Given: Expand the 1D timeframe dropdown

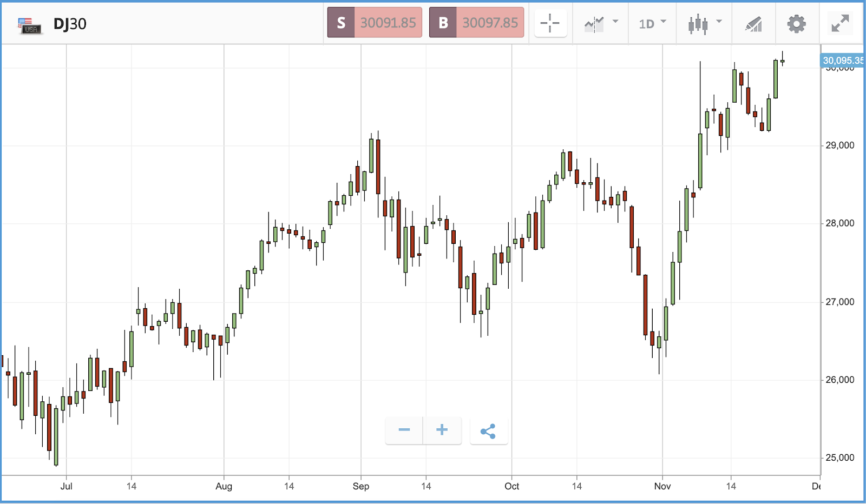Looking at the screenshot, I should tap(652, 24).
